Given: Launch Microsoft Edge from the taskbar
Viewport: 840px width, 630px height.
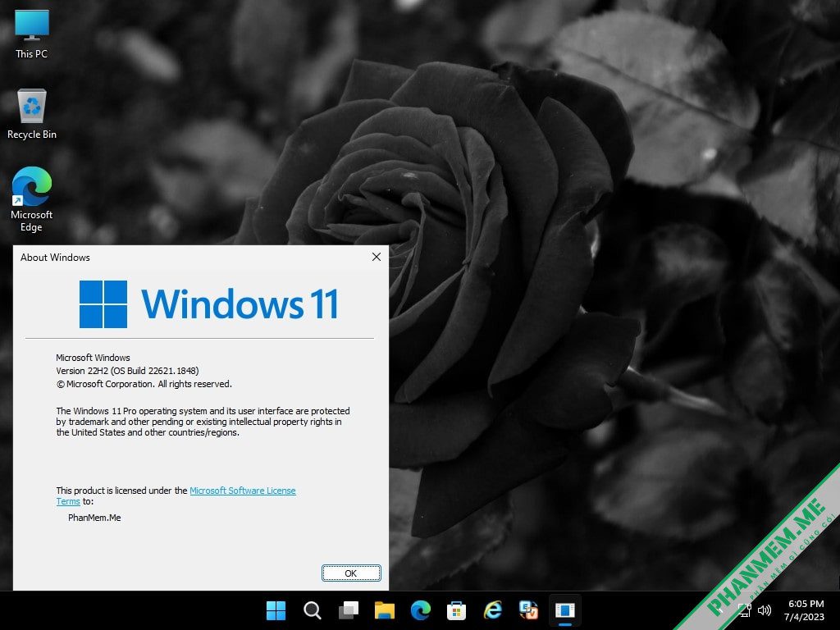Looking at the screenshot, I should 421,610.
